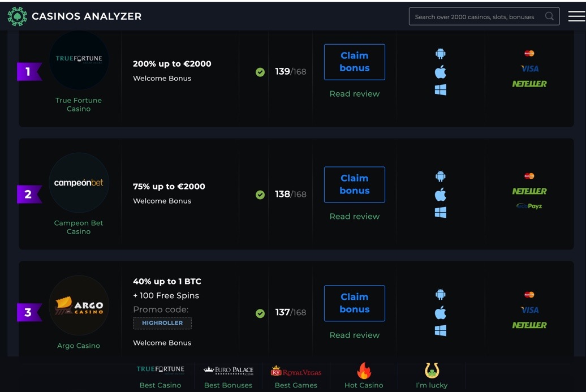The width and height of the screenshot is (586, 392).
Task: Click the search magnifier icon
Action: (x=549, y=16)
